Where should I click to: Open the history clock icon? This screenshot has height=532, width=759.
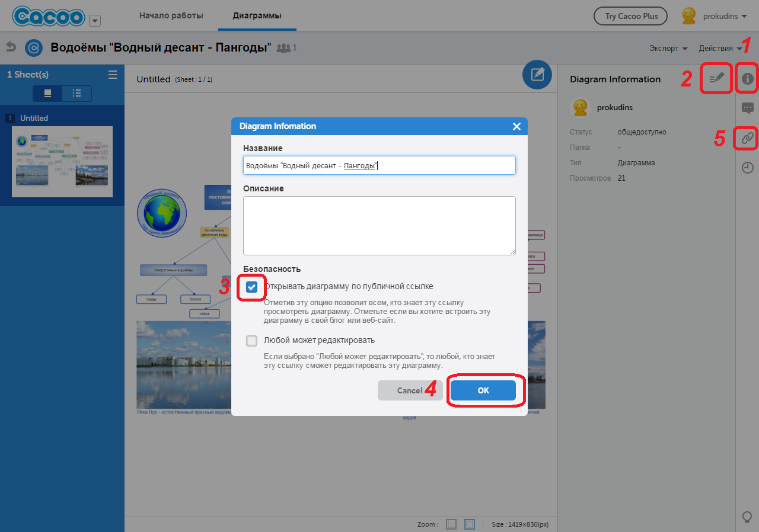click(748, 168)
